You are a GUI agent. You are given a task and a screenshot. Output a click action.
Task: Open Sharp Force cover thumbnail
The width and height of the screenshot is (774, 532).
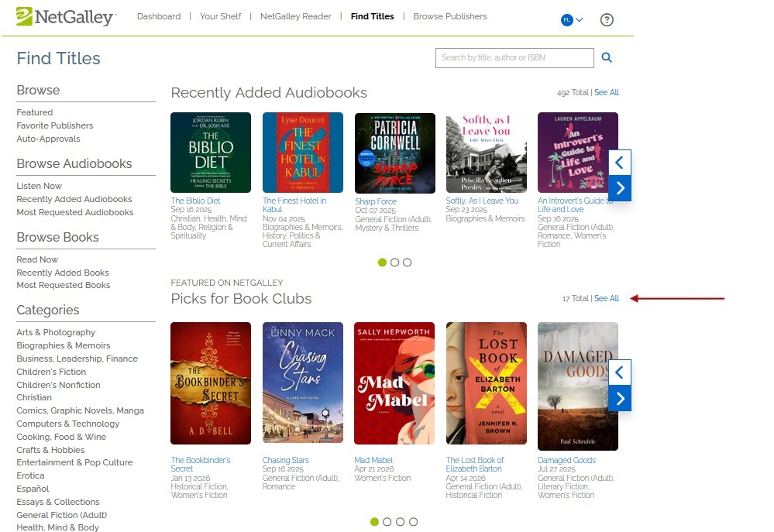[395, 153]
